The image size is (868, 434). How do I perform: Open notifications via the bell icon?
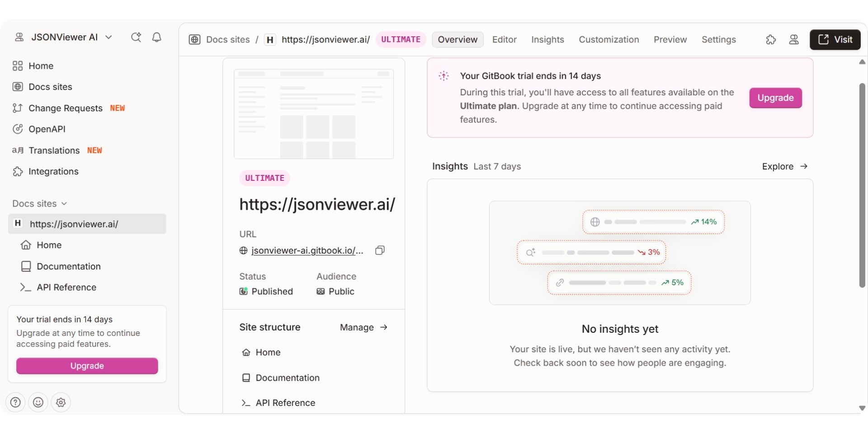156,37
